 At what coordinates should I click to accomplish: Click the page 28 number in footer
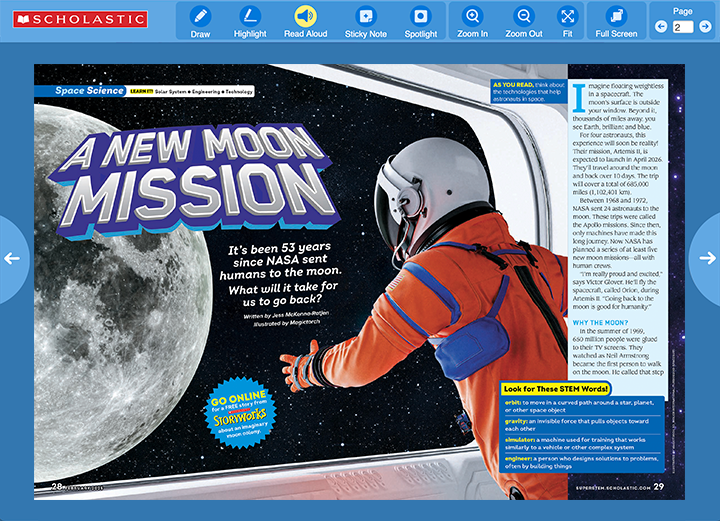[x=56, y=487]
